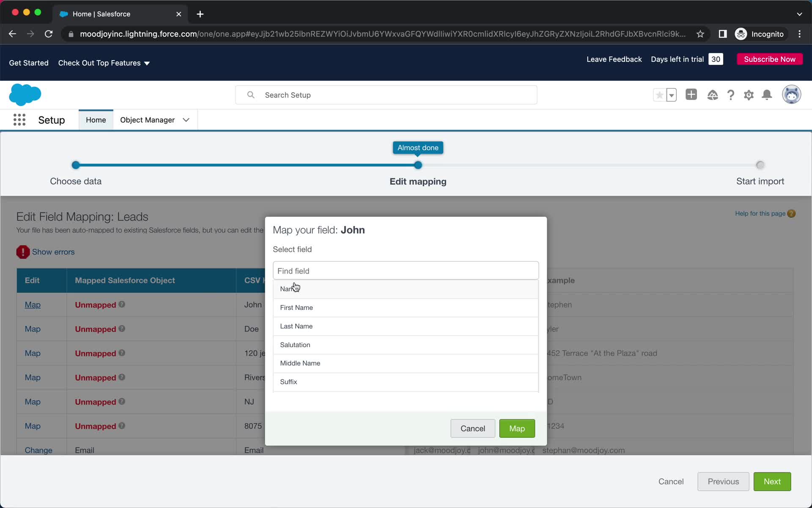The height and width of the screenshot is (508, 812).
Task: Expand the Chrome tab search chevron
Action: 799,14
